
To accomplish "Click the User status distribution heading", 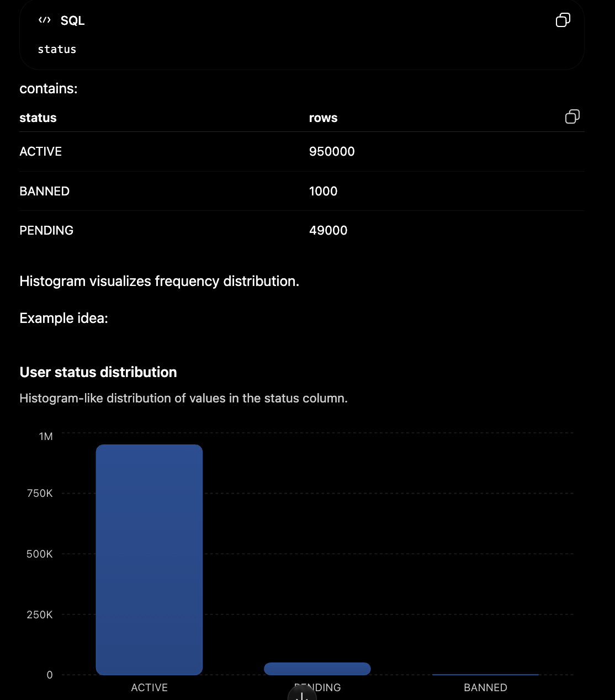I will (x=98, y=372).
